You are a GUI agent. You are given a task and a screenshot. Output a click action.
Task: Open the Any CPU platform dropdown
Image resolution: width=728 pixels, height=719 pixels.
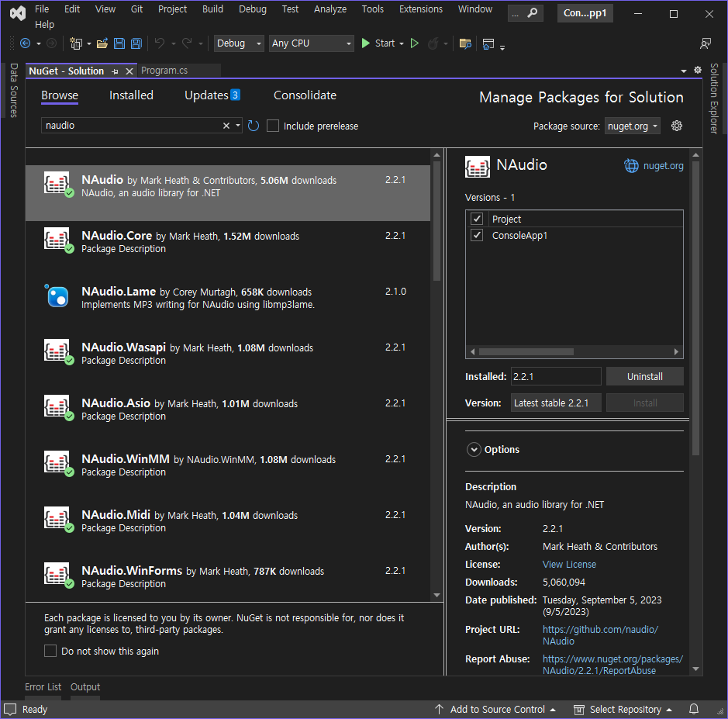311,43
